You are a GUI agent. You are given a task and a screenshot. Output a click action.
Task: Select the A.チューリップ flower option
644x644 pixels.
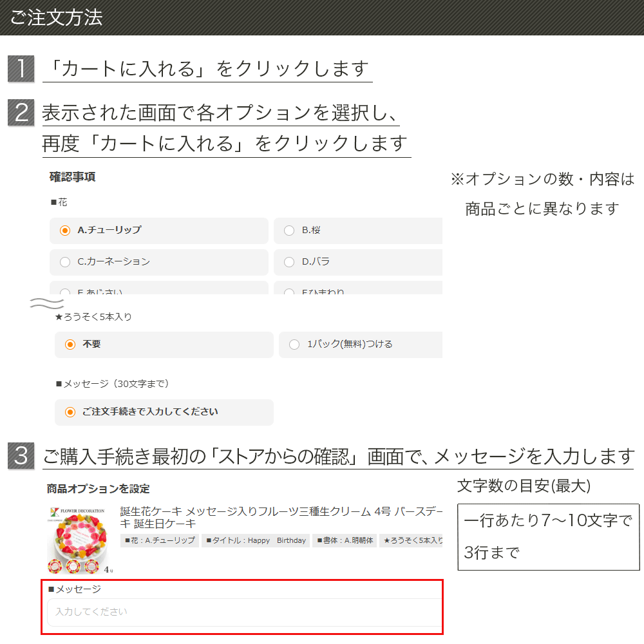(65, 230)
